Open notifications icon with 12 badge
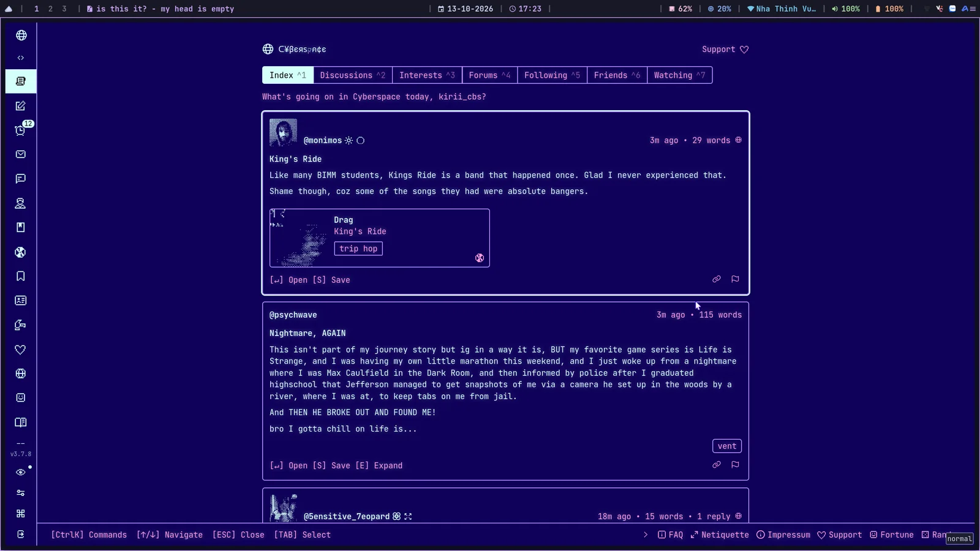980x551 pixels. coord(21,130)
